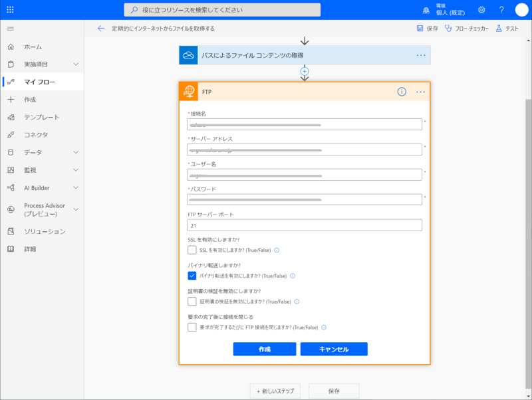532x400 pixels.
Task: Click the flow title text
Action: pos(163,29)
